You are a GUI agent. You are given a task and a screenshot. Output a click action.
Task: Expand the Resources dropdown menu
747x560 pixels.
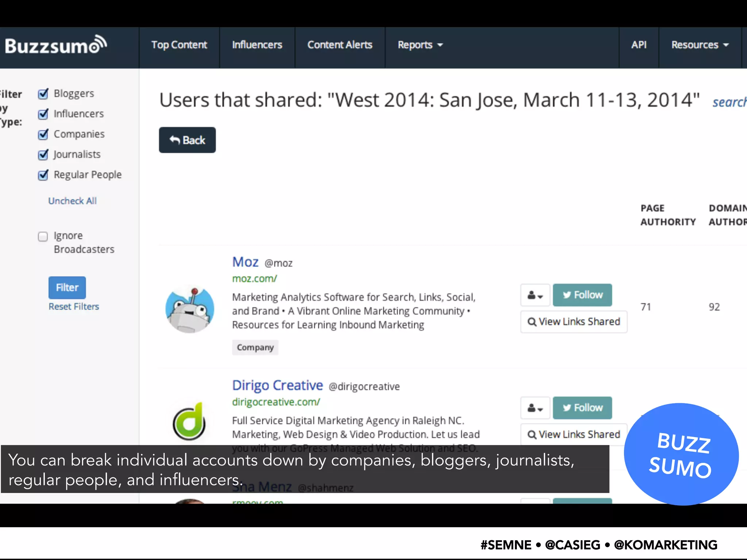(700, 45)
